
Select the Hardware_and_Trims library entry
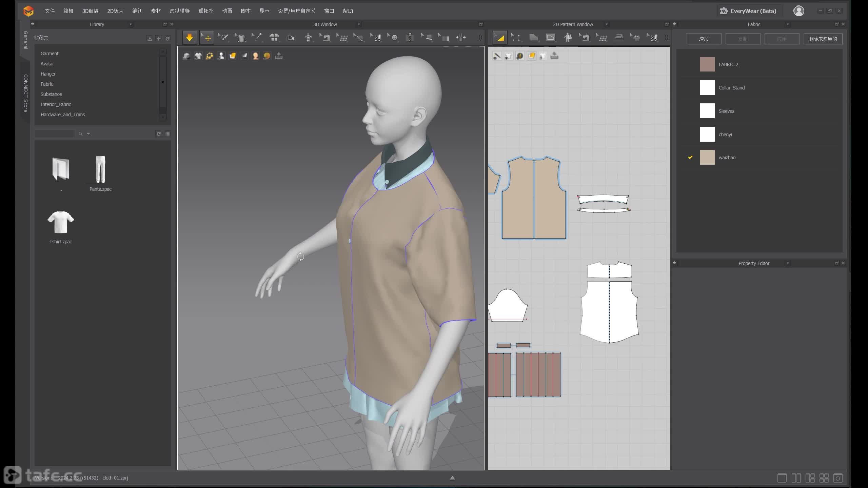(63, 115)
